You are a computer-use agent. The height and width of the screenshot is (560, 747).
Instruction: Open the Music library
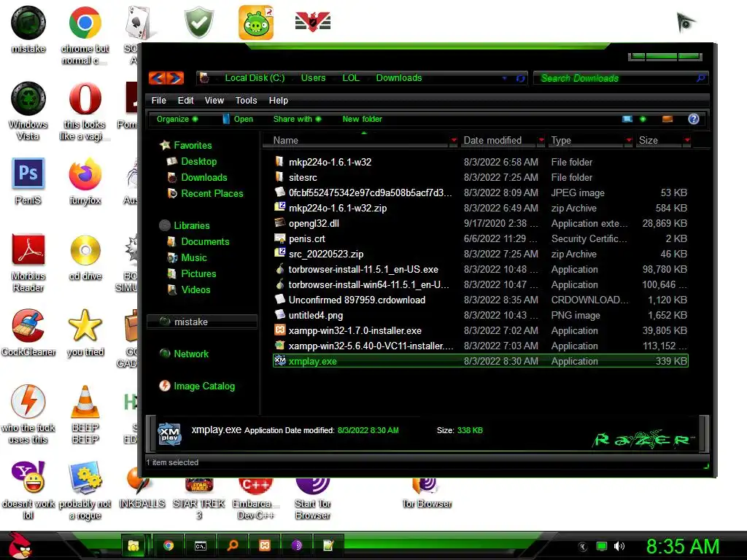pos(194,257)
